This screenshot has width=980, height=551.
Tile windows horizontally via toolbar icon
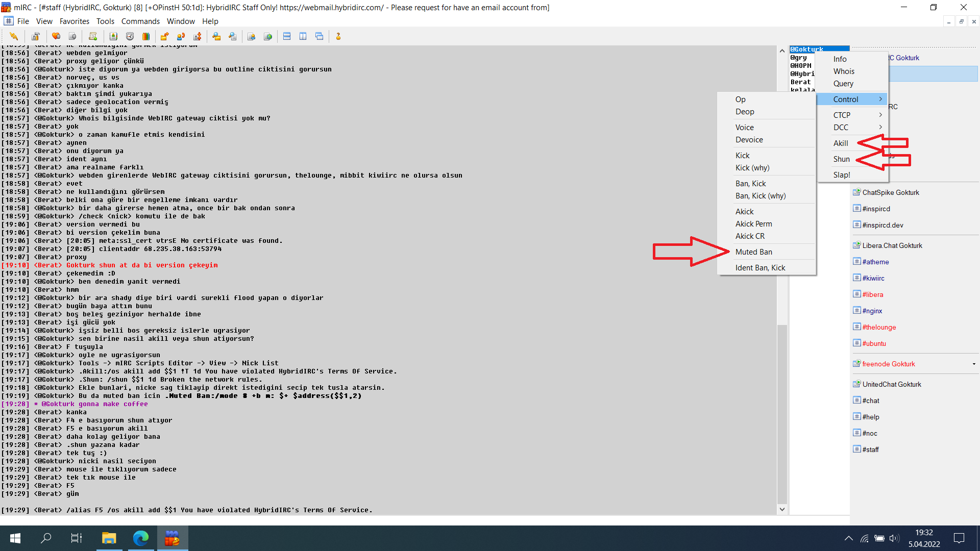coord(287,36)
